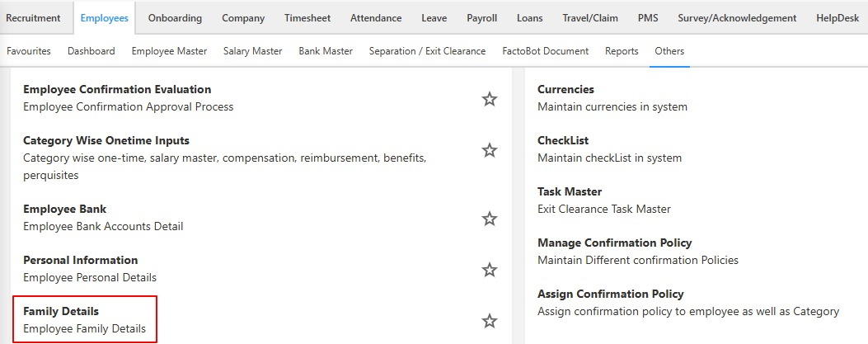Open the CheckList maintenance link
Screen dimensions: 868x344
(x=563, y=140)
